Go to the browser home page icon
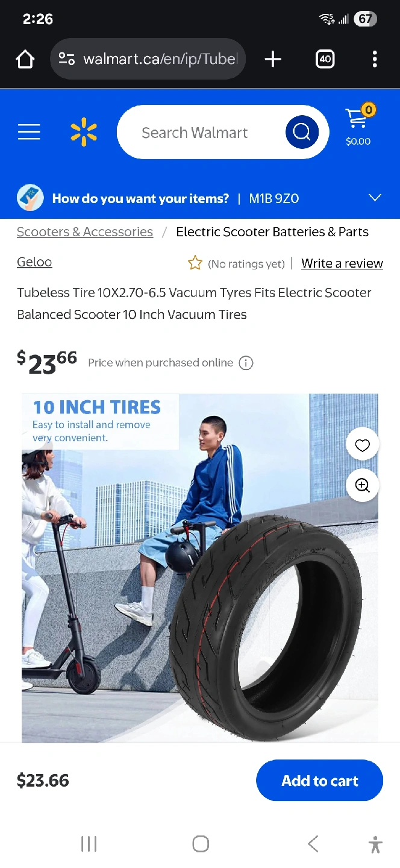 25,59
